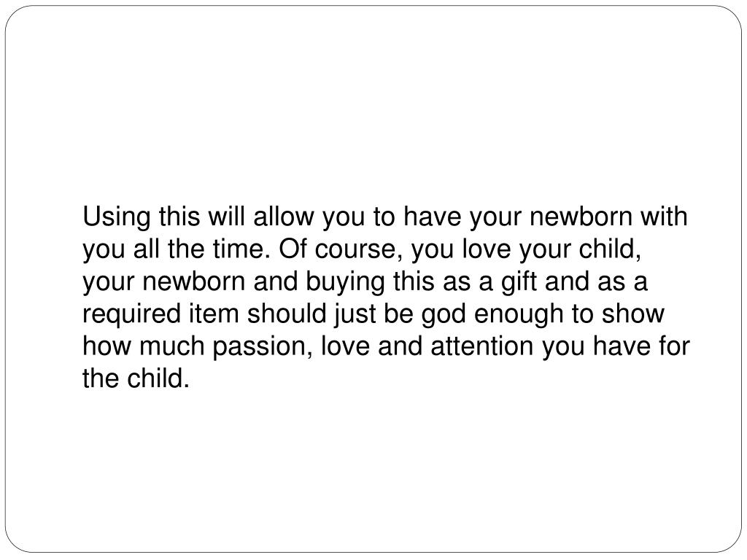The height and width of the screenshot is (560, 747).
Task: Click the word "required" starting fourth line
Action: (x=131, y=315)
